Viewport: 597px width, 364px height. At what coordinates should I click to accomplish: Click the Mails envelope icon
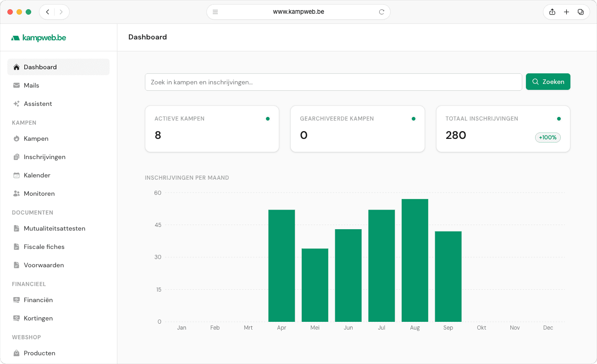coord(17,85)
